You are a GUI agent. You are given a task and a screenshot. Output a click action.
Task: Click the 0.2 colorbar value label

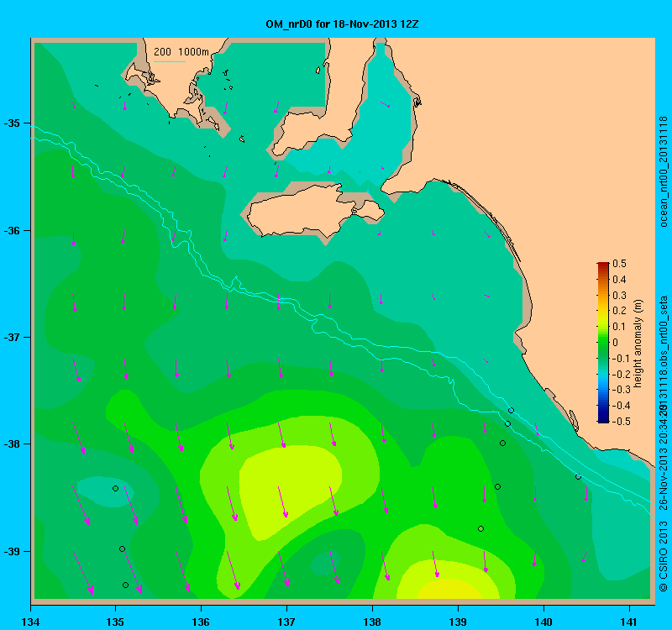pyautogui.click(x=619, y=311)
